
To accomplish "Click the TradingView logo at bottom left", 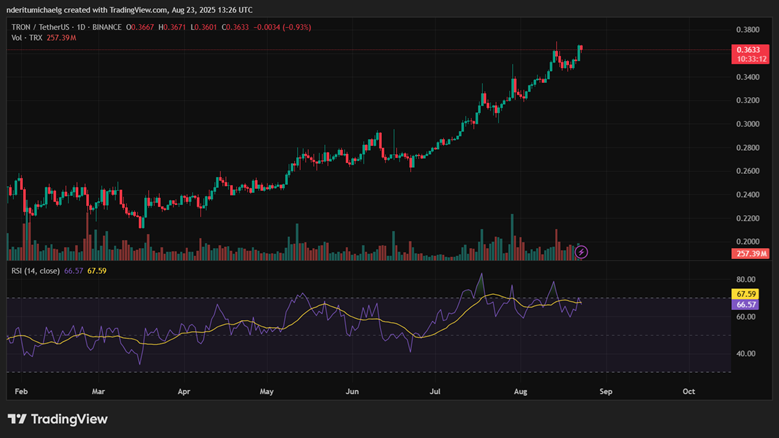I will tap(57, 419).
